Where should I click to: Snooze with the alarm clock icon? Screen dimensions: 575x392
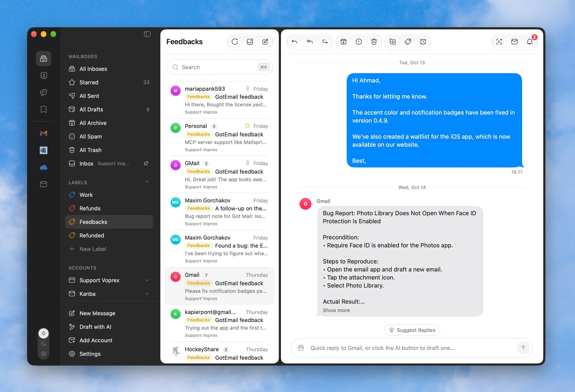423,42
